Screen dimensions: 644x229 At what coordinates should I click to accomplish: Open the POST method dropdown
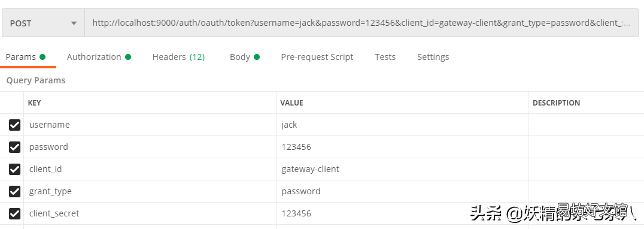click(x=43, y=23)
